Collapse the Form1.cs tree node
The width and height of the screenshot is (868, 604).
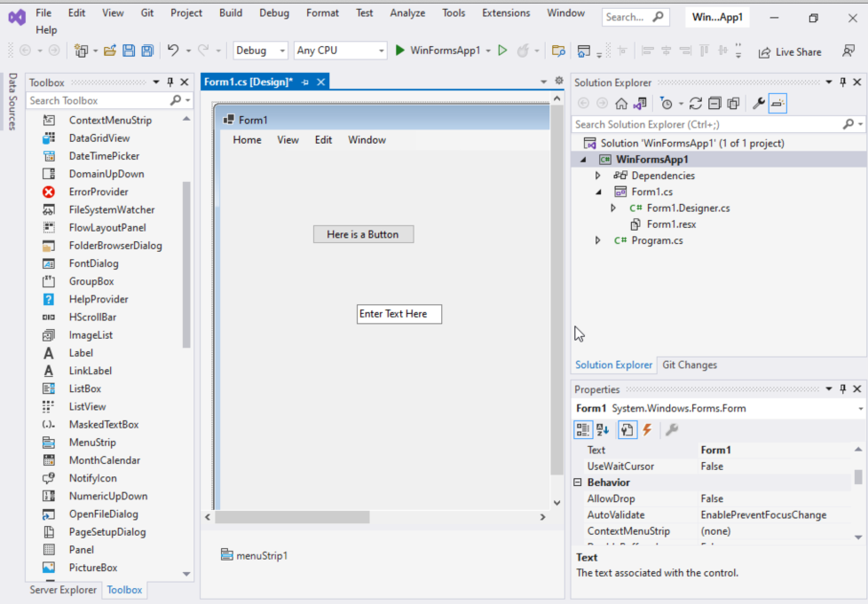coord(598,192)
